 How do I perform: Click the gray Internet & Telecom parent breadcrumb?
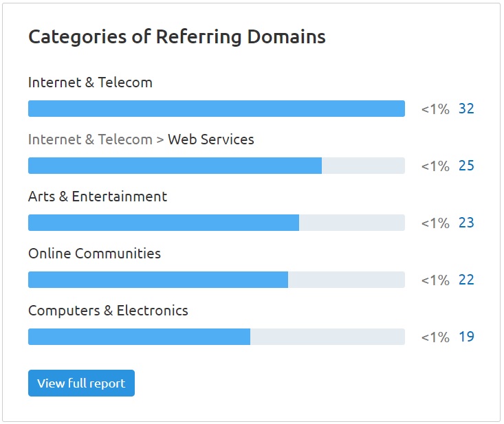tap(90, 140)
